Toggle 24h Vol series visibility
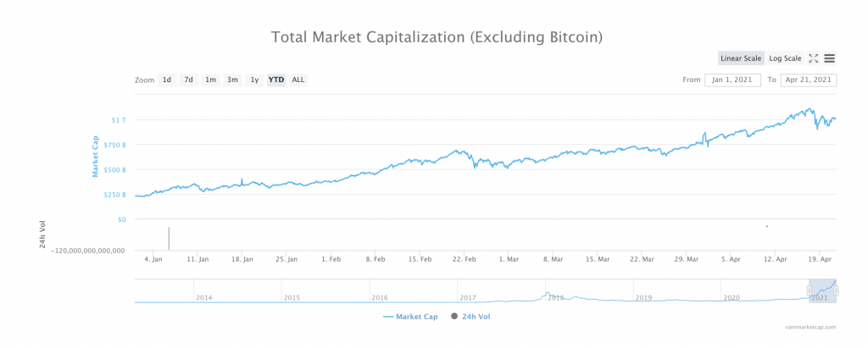Screen dimensions: 868x348 [476, 316]
